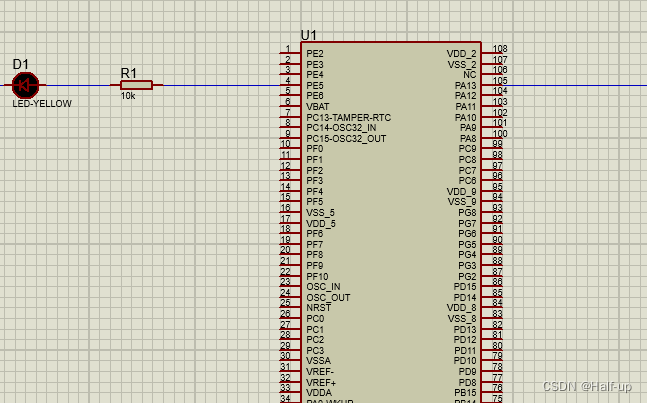Click the VDD_9 pin label

pyautogui.click(x=461, y=192)
